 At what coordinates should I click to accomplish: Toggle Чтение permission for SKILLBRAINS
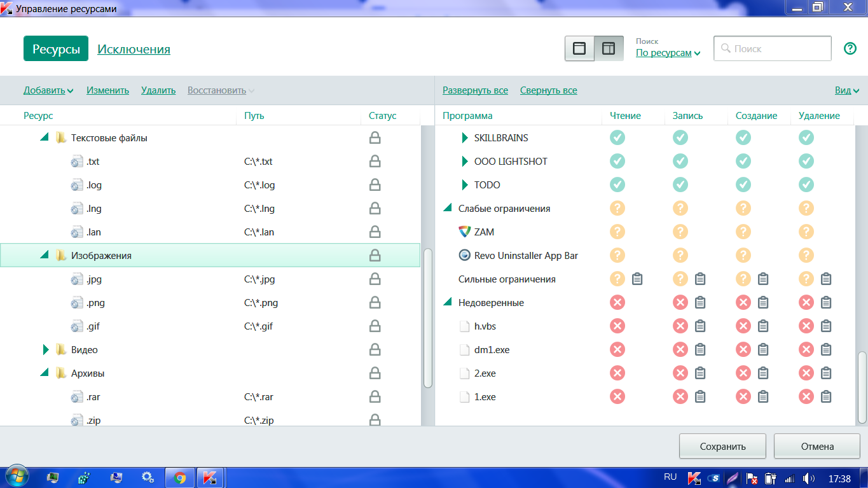pyautogui.click(x=617, y=137)
